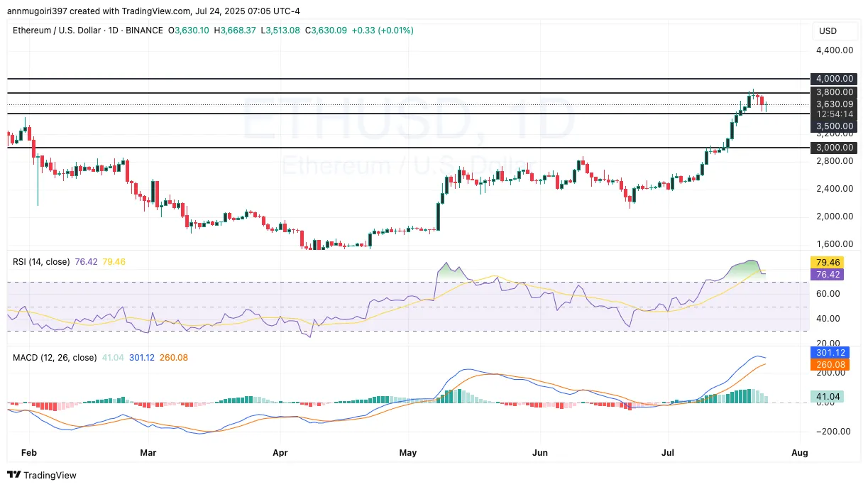This screenshot has height=487, width=868.
Task: Click the purple 76.42 RSI badge
Action: [828, 273]
